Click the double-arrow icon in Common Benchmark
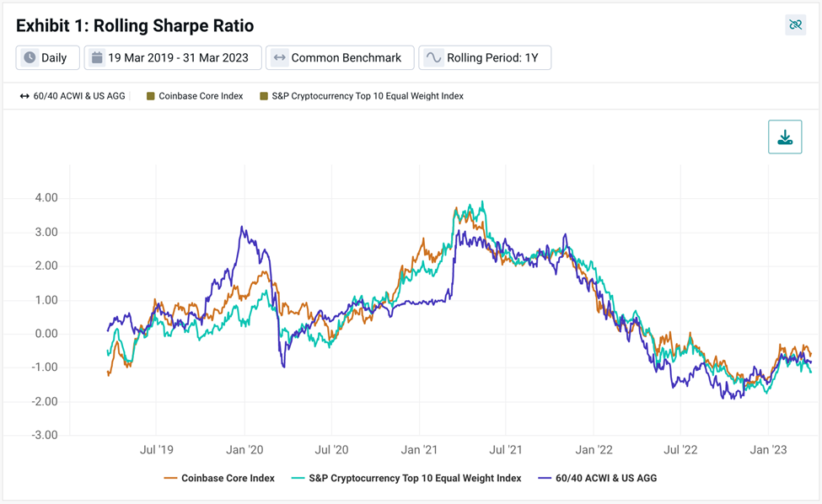Screen dimensions: 822x504 [x=279, y=57]
